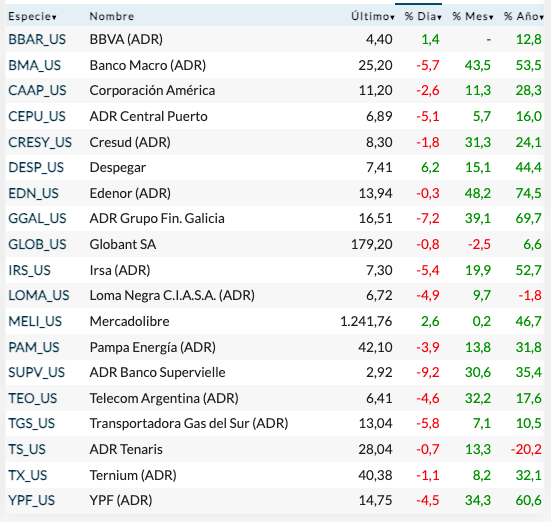Click Mercadolibre's last price 1.241,76
Viewport: 551px width, 522px height.
point(366,321)
